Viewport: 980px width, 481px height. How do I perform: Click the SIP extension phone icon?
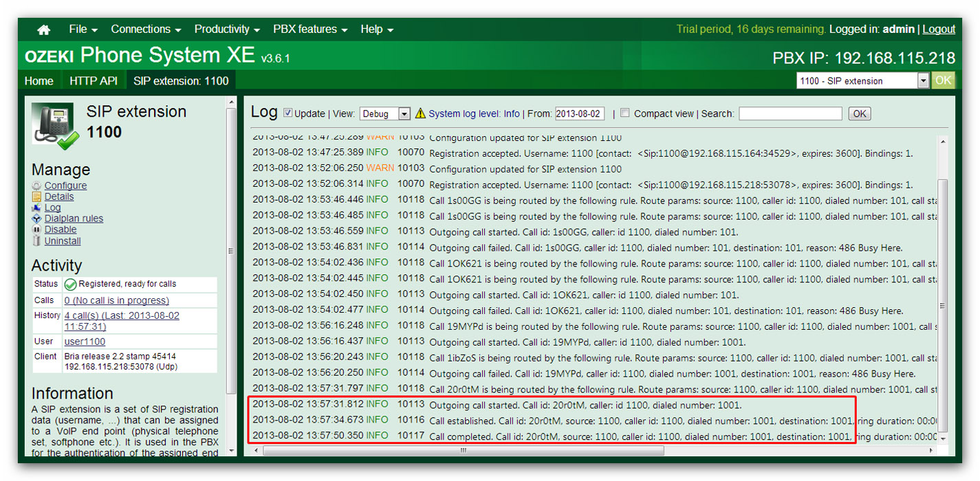(55, 126)
